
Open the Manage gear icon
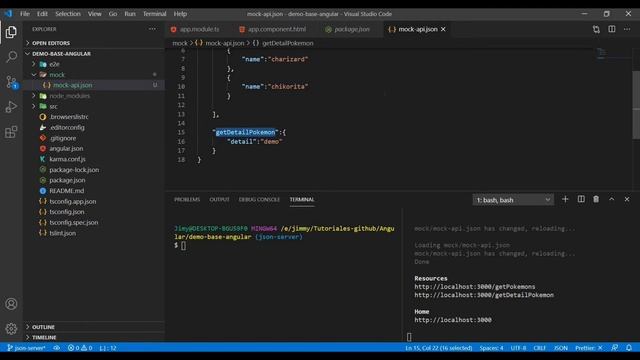coord(11,329)
